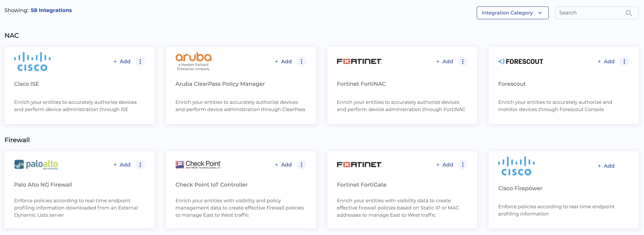The height and width of the screenshot is (235, 644).
Task: Click the search magnifier icon
Action: [x=629, y=13]
